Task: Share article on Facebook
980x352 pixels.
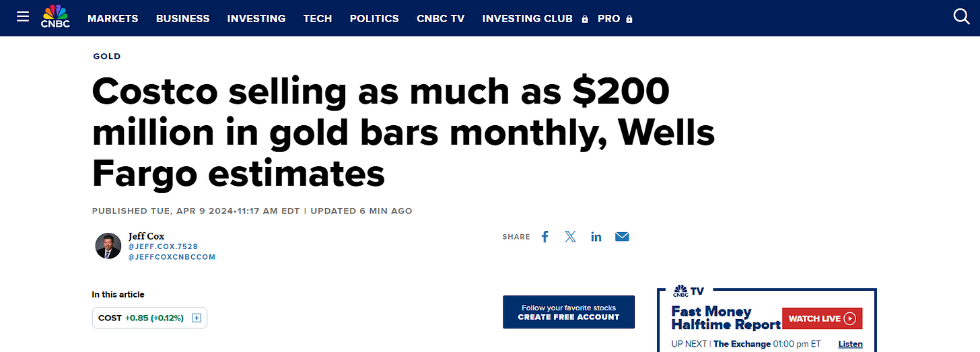Action: coord(545,237)
